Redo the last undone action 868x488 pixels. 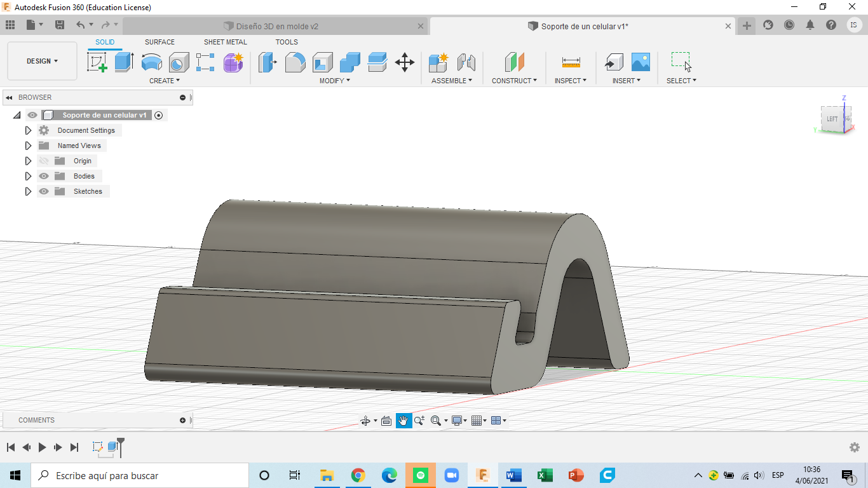point(105,25)
